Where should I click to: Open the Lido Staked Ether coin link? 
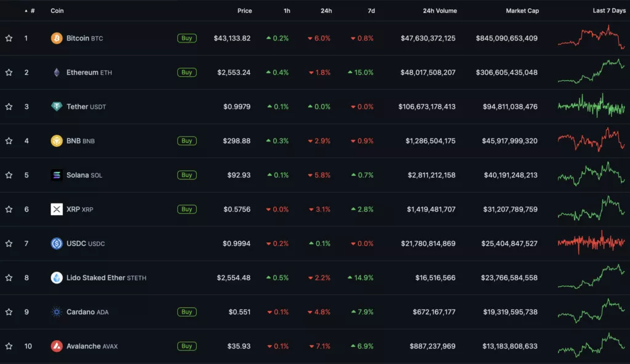95,278
